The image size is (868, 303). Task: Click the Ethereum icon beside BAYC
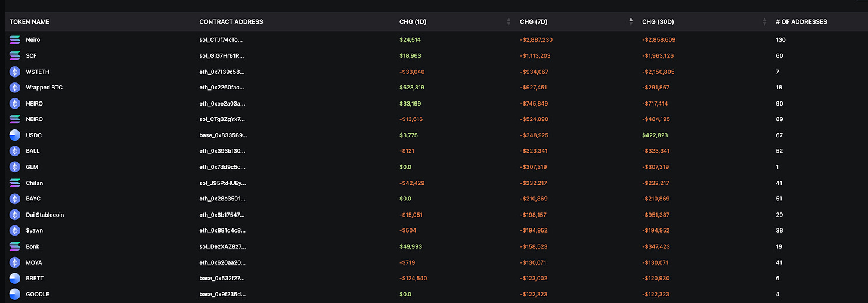click(x=15, y=199)
